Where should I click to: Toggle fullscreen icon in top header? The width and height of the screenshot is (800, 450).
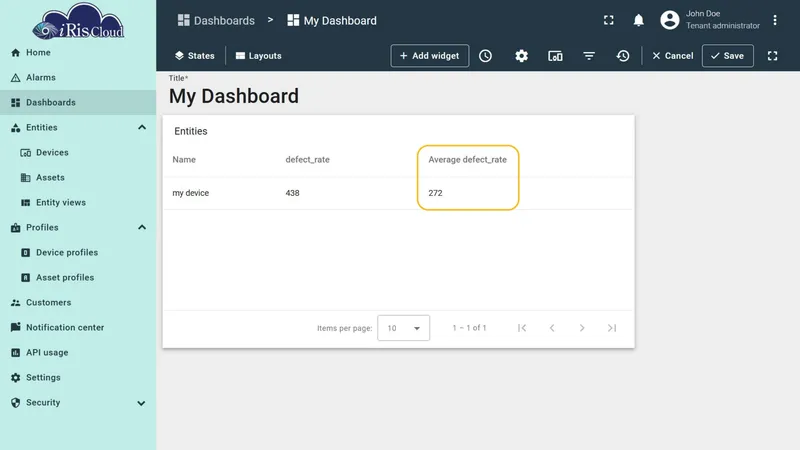pos(608,20)
